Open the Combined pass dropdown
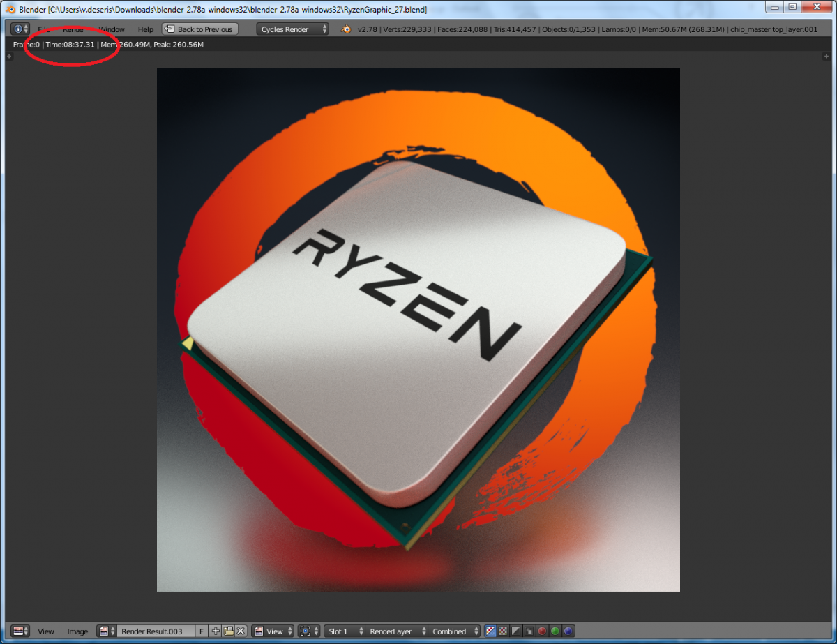Viewport: 837px width, 644px height. tap(454, 631)
